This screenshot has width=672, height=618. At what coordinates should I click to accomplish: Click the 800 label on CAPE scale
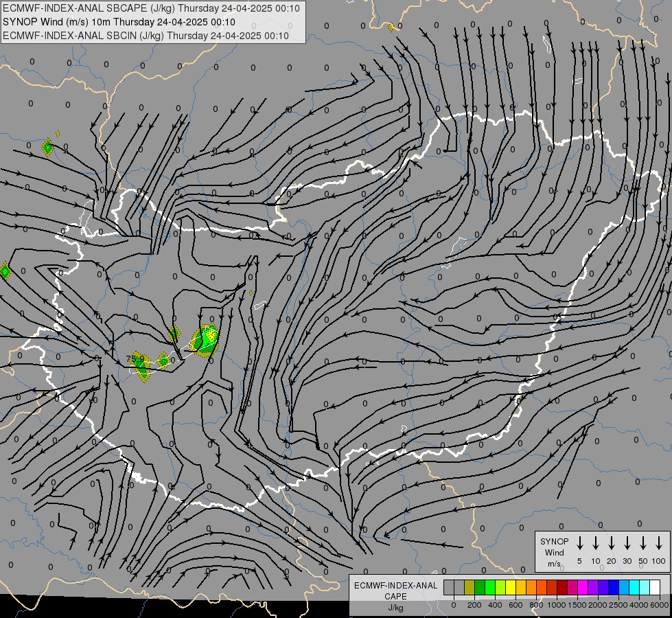(x=536, y=605)
